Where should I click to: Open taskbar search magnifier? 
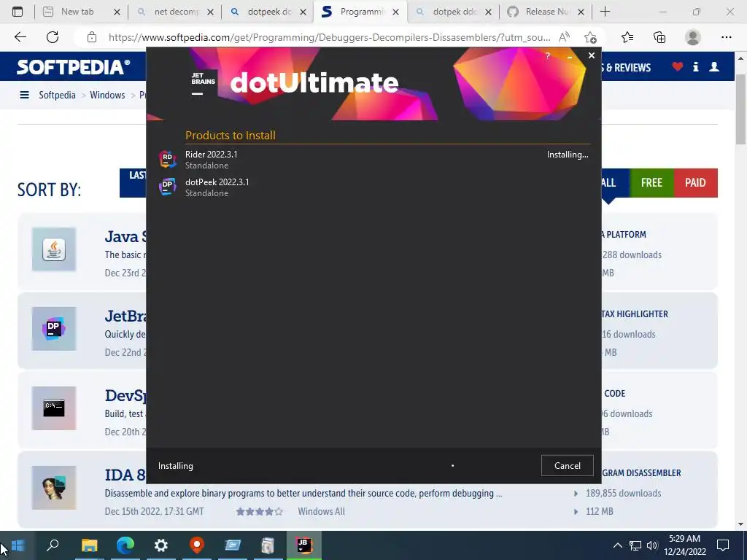[x=53, y=545]
